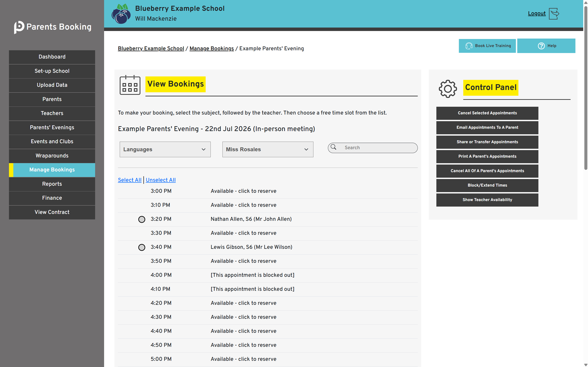Image resolution: width=588 pixels, height=367 pixels.
Task: Click the Help question mark icon
Action: (x=541, y=46)
